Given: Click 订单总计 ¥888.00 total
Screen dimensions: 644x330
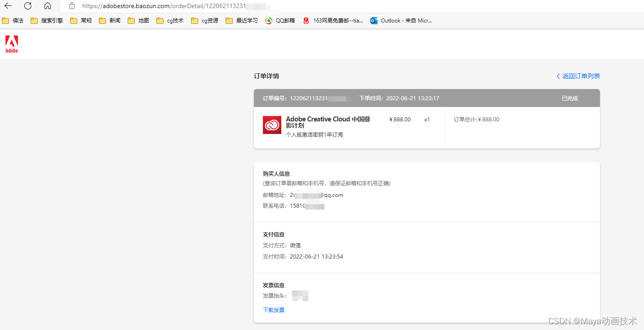Looking at the screenshot, I should tap(476, 120).
